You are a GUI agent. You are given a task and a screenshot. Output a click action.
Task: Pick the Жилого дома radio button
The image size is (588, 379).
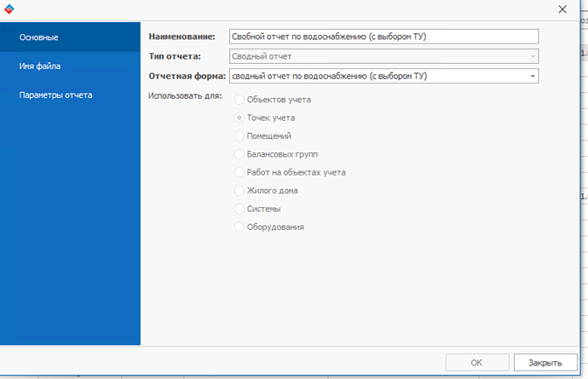point(239,191)
